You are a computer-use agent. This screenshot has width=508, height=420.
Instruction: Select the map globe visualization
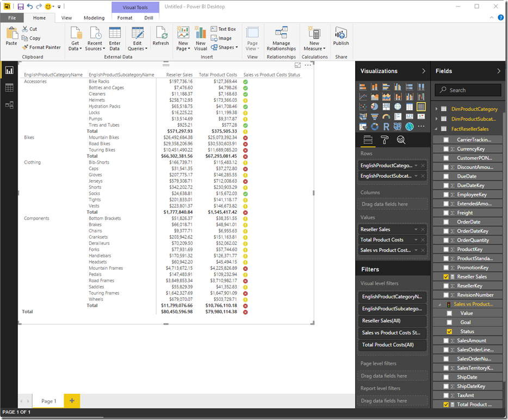(x=398, y=107)
